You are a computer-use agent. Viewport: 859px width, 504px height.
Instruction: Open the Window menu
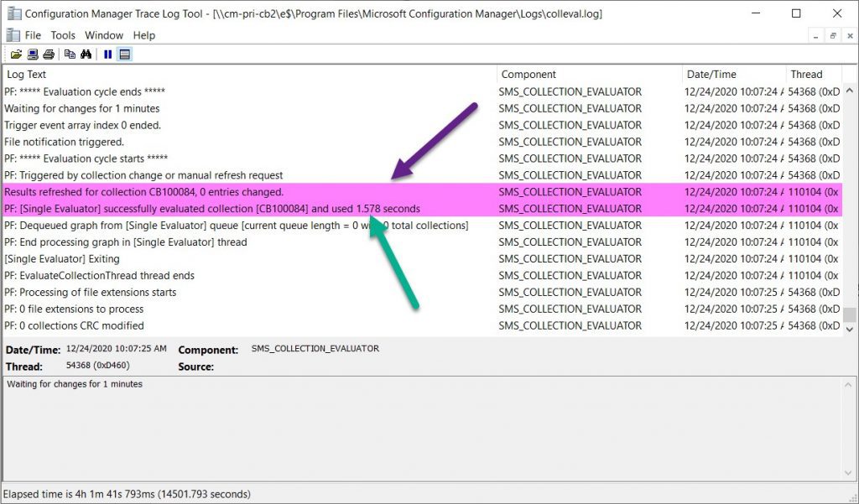[103, 35]
